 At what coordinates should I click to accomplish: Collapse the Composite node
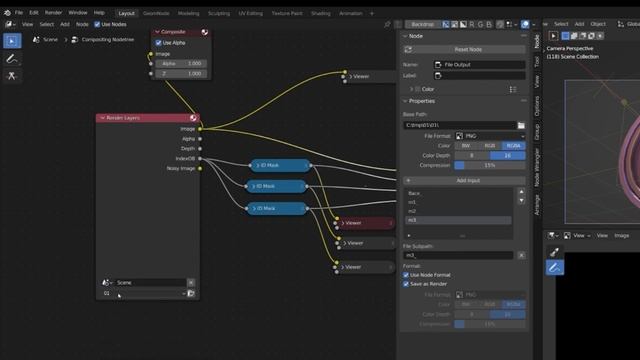157,32
